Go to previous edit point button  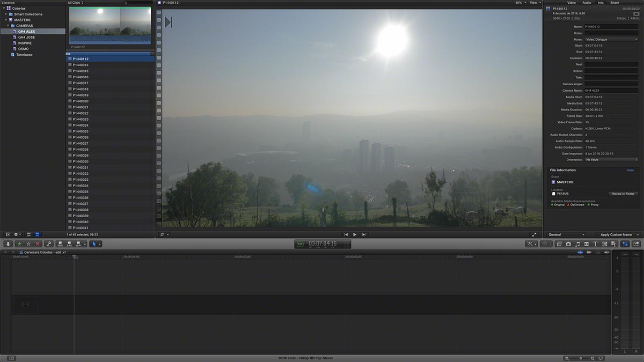[346, 234]
